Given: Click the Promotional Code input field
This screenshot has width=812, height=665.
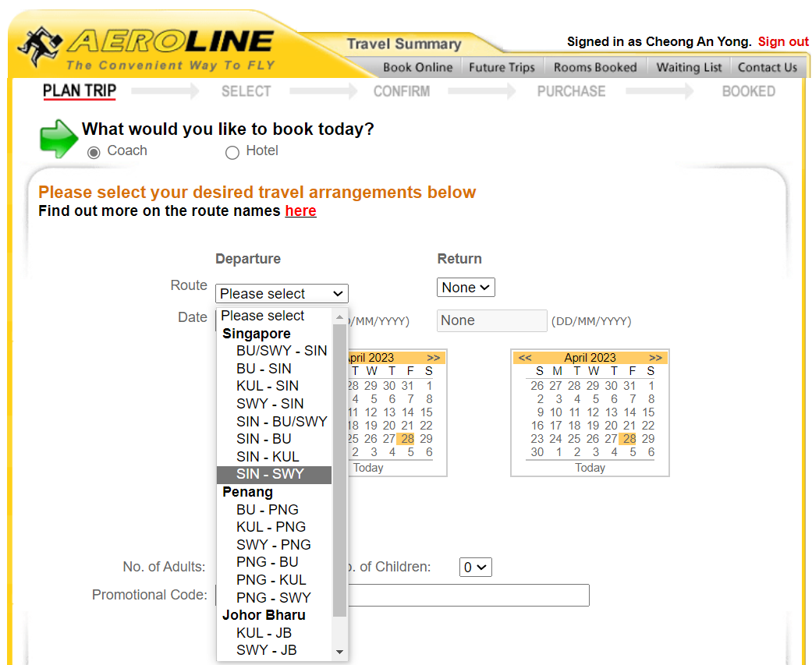Looking at the screenshot, I should (x=402, y=595).
